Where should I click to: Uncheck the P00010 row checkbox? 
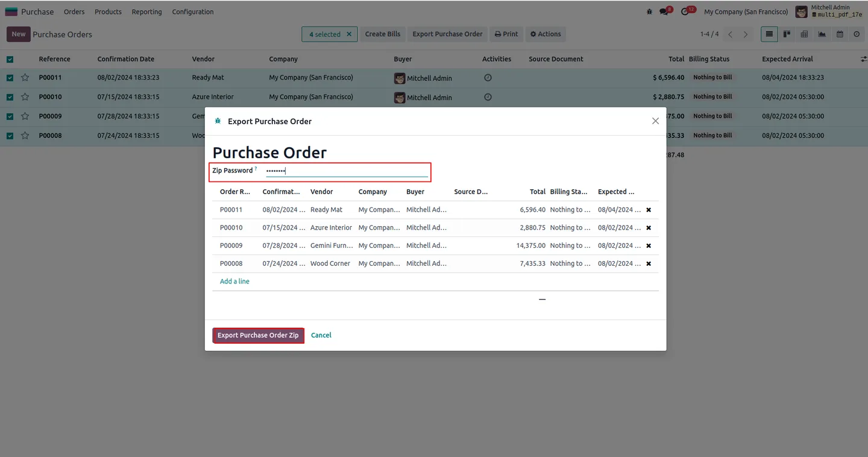(x=10, y=96)
